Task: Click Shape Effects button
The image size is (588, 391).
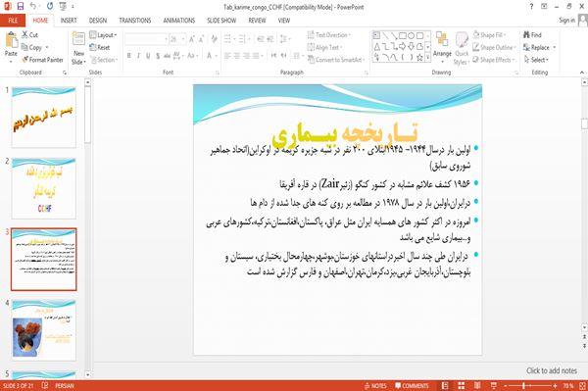Action: point(495,60)
